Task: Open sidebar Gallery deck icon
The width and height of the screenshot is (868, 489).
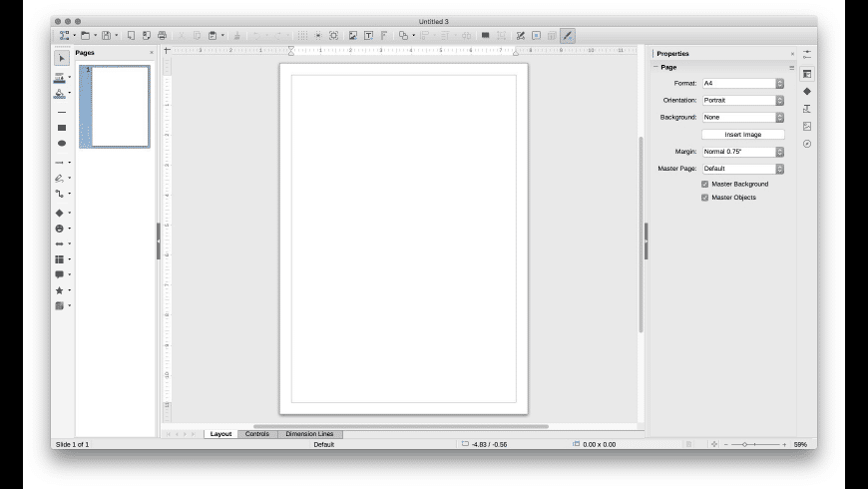Action: click(x=807, y=127)
